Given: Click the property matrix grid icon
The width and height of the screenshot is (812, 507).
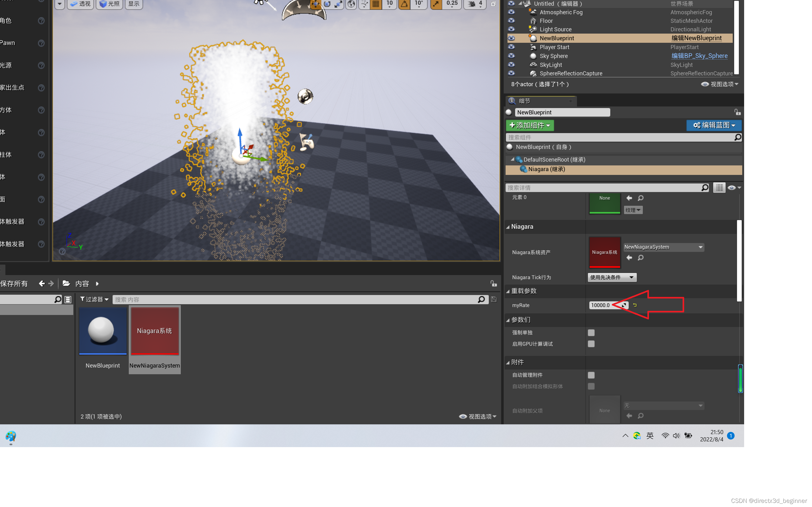Looking at the screenshot, I should pos(719,188).
